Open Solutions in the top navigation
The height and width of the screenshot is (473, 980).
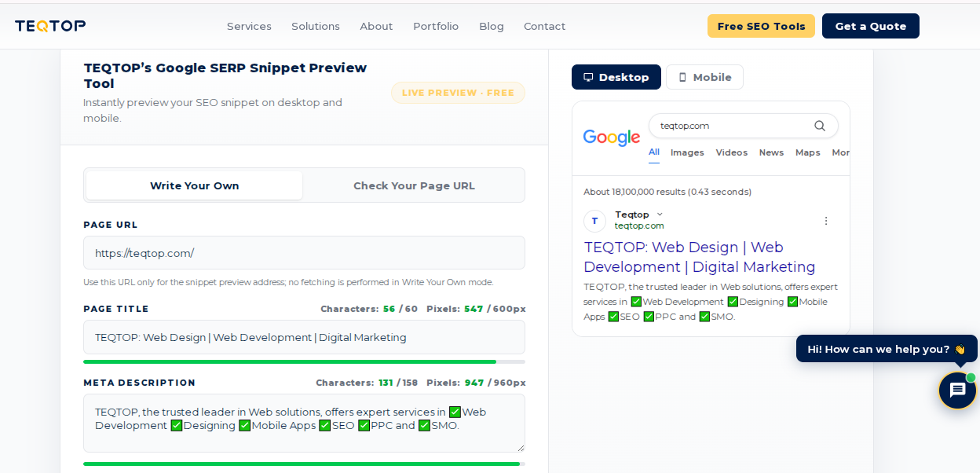click(316, 26)
